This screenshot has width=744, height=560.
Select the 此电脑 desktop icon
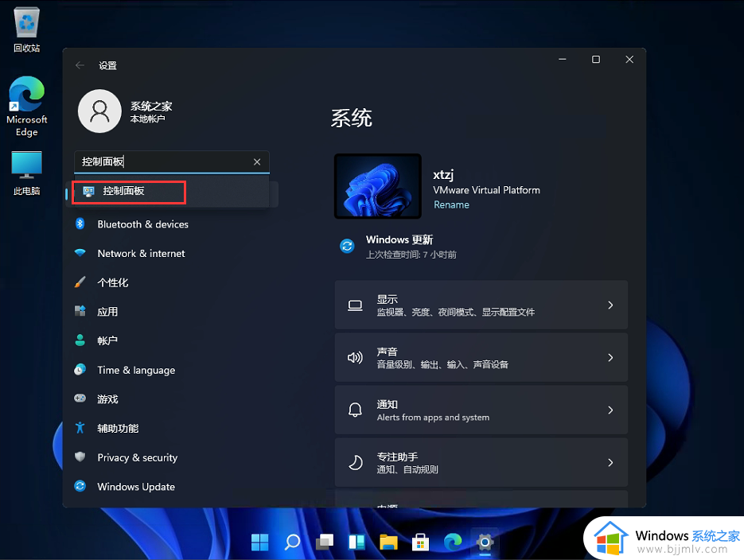pos(26,173)
